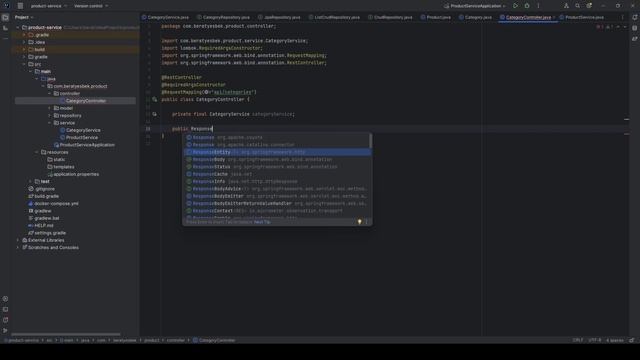The width and height of the screenshot is (640, 360).
Task: Open the Terminal tool window sidebar icon
Action: coord(5,309)
